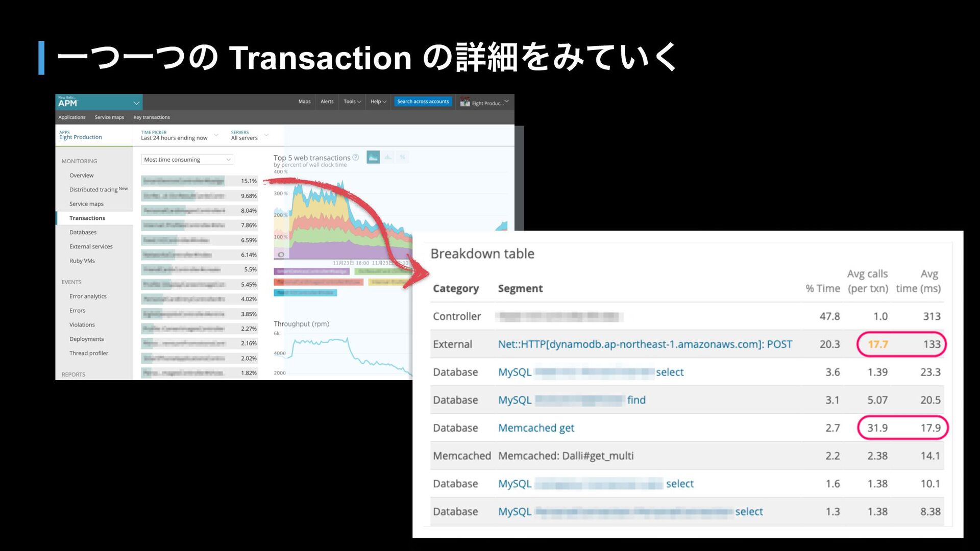This screenshot has width=980, height=551.
Task: Select Distributed tracing in the sidebar
Action: [x=99, y=189]
